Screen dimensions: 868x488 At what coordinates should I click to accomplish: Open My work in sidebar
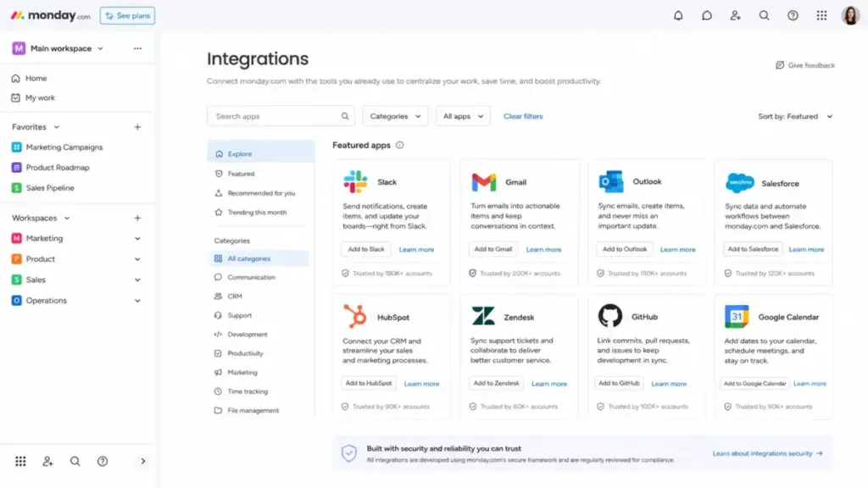[x=40, y=97]
